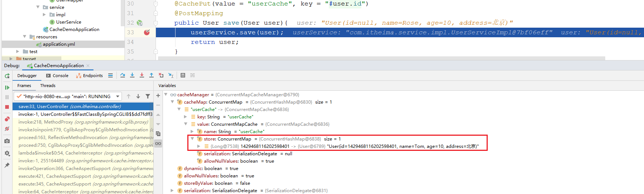
Task: Toggle the pin tab icon in debug sidebar
Action: pos(7,165)
